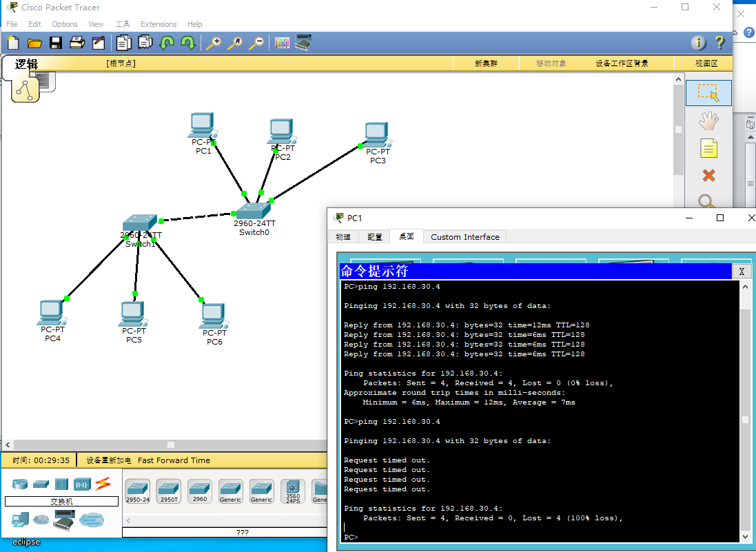Screen dimensions: 756x552
Task: Choose the Delete tool with red X
Action: pos(708,175)
